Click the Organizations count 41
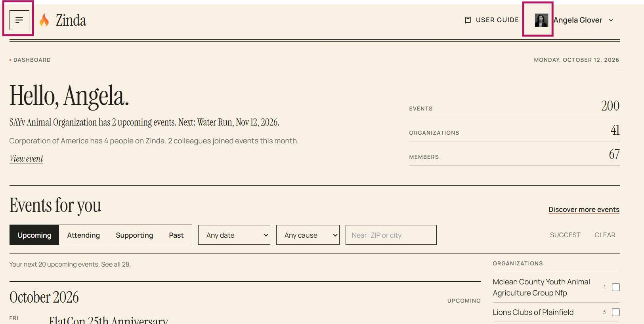The image size is (644, 324). [x=615, y=130]
